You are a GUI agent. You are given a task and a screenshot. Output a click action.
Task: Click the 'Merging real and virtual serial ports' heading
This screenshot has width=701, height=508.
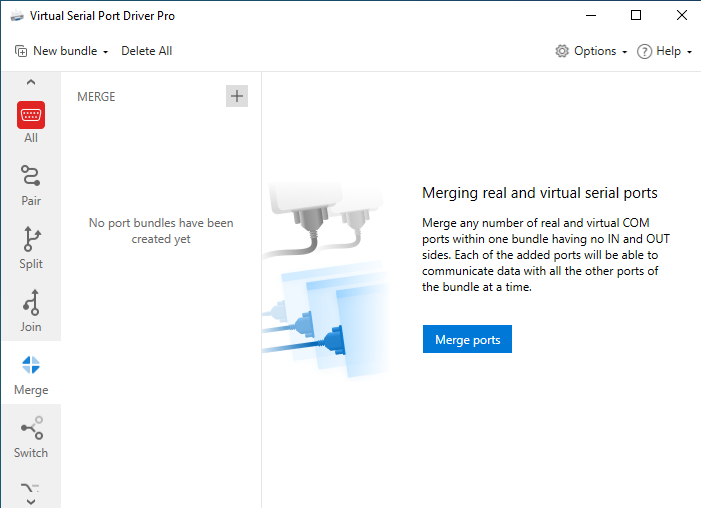(x=540, y=193)
